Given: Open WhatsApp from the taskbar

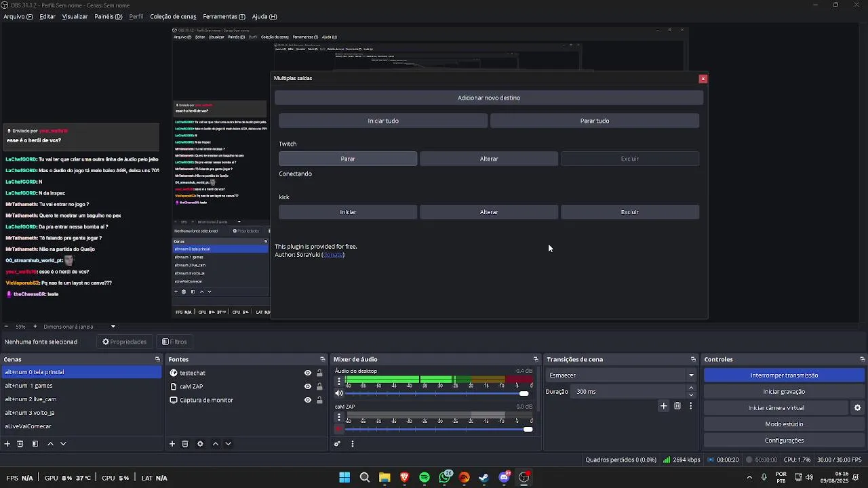Looking at the screenshot, I should click(x=445, y=478).
